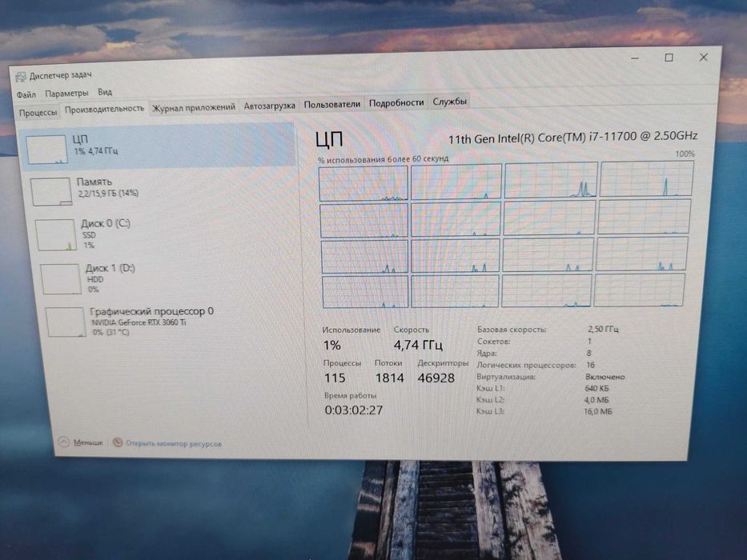Click the Логических процессоров value 16
The height and width of the screenshot is (560, 747).
590,365
